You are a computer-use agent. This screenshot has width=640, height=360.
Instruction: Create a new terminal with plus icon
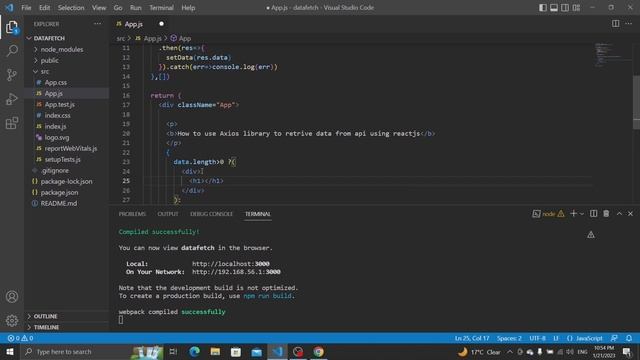(x=573, y=213)
